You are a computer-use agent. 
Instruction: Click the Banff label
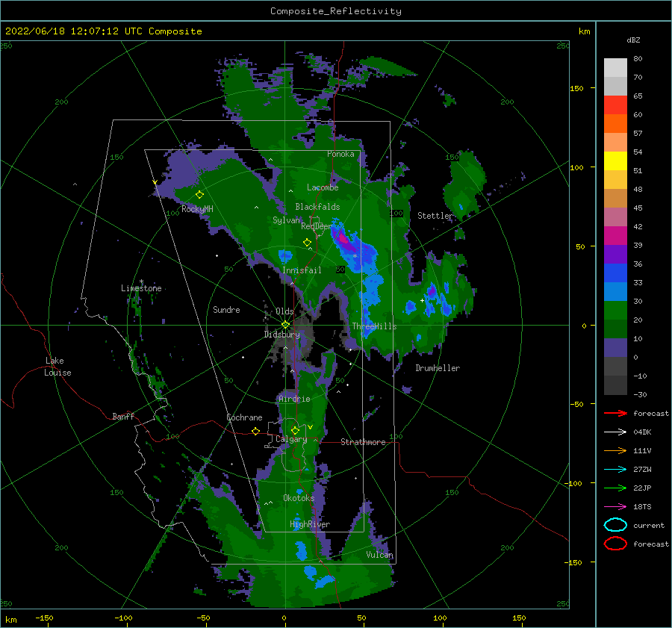(x=123, y=416)
